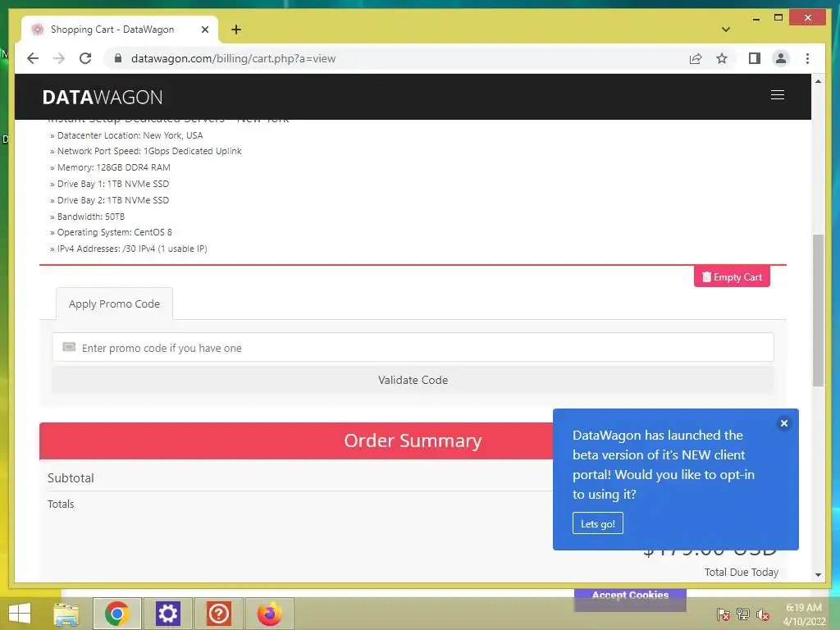Click the Order Summary header
The image size is (840, 630).
tap(413, 441)
